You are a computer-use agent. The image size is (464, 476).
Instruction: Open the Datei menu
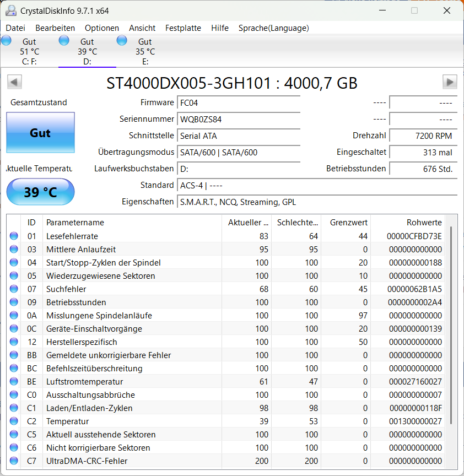pyautogui.click(x=15, y=28)
